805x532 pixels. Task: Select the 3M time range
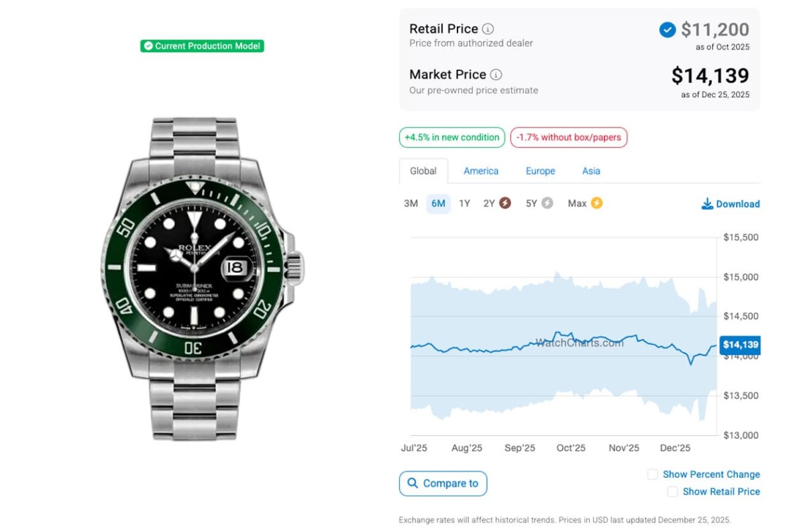pos(411,203)
